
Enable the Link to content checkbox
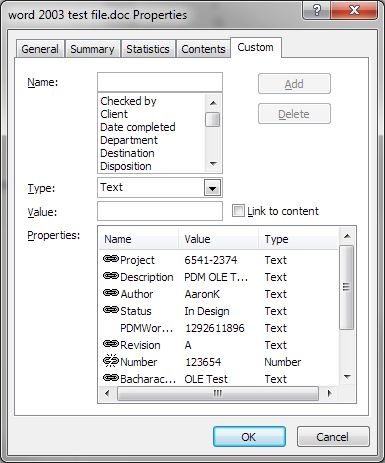(x=238, y=211)
